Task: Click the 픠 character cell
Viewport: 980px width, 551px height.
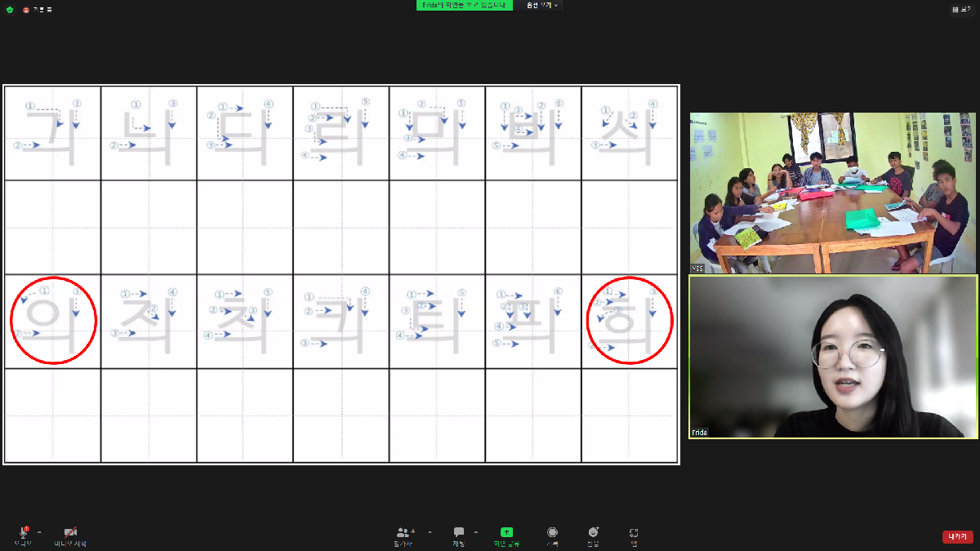Action: coord(533,322)
